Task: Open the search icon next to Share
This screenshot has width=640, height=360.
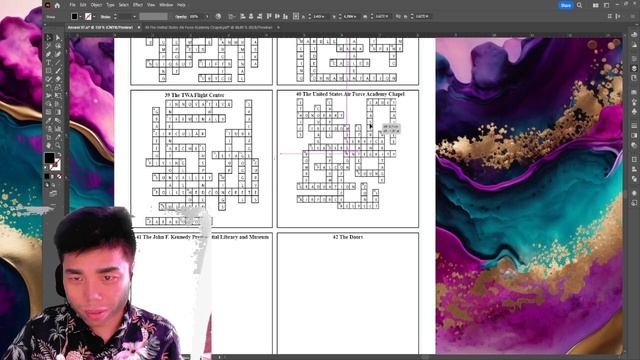Action: pos(579,5)
